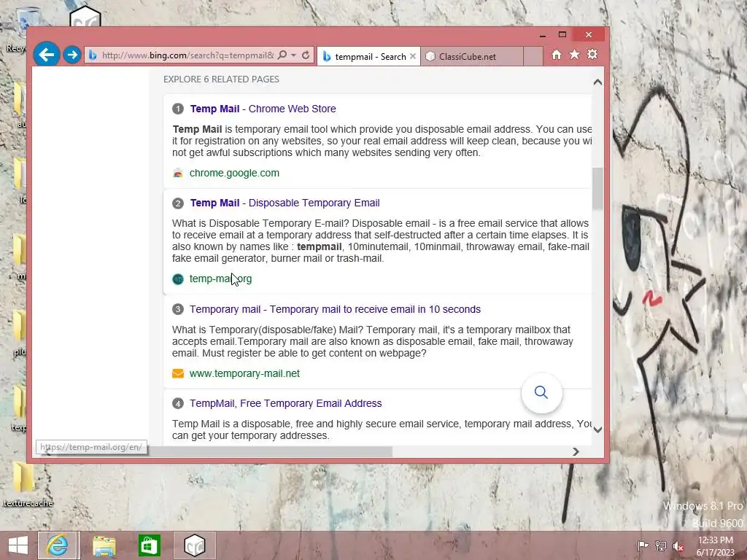Image resolution: width=747 pixels, height=560 pixels.
Task: Visit the chrome.google.com link
Action: coord(234,173)
